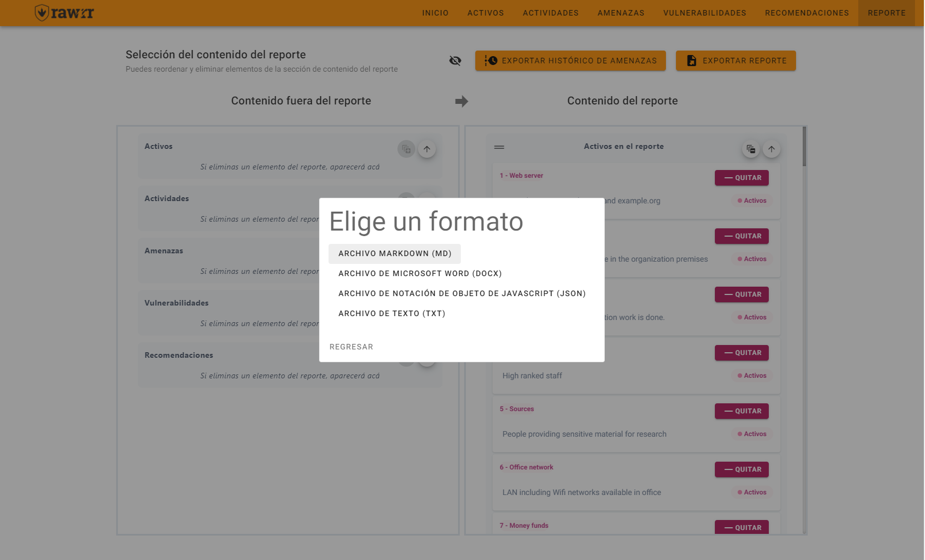Select Archivo de texto (TXT) option
Screen dimensions: 925x560
click(392, 313)
